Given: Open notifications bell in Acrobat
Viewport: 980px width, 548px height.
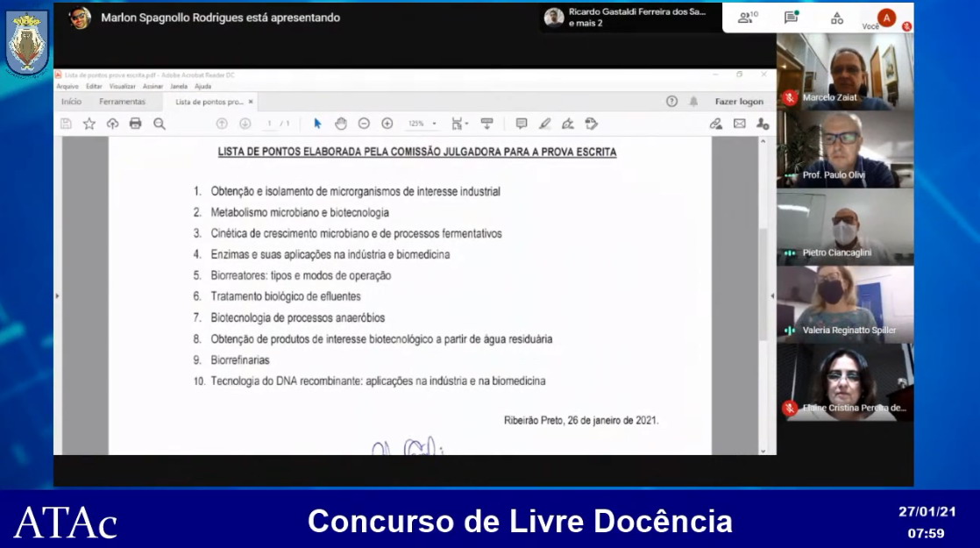Looking at the screenshot, I should point(693,101).
